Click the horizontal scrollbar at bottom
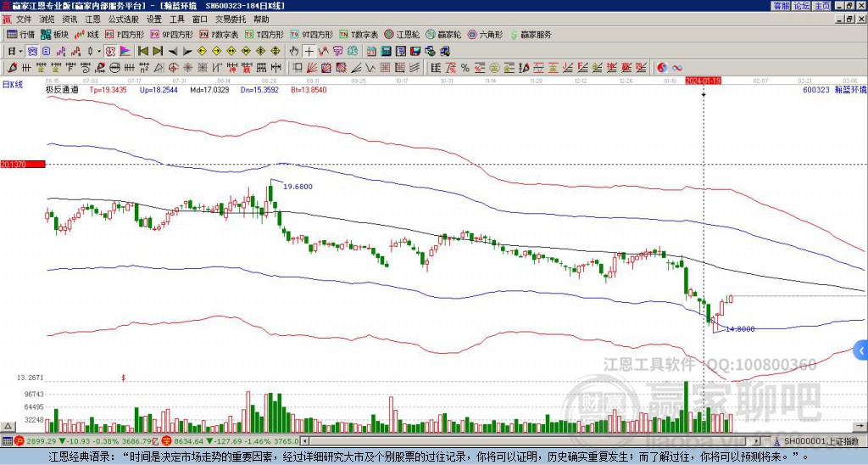 pos(531,441)
